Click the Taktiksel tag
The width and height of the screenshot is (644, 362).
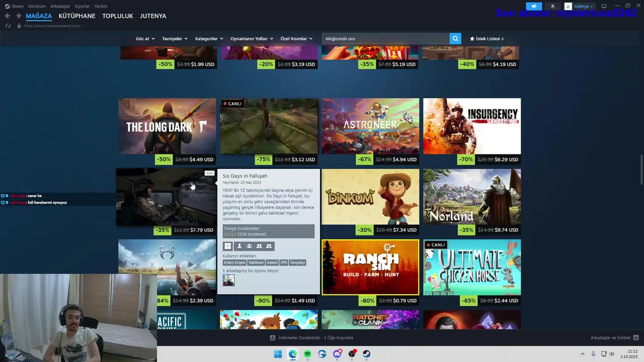(256, 262)
